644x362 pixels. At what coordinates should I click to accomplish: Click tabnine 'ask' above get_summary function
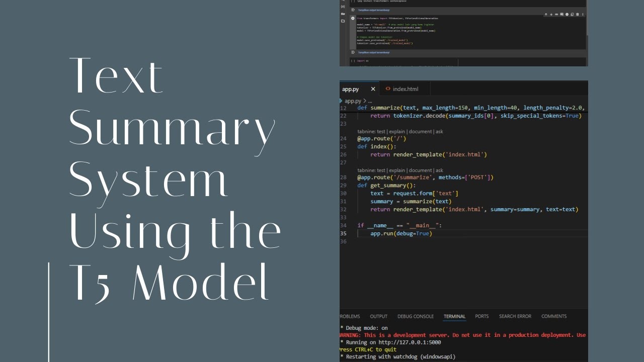tap(439, 170)
